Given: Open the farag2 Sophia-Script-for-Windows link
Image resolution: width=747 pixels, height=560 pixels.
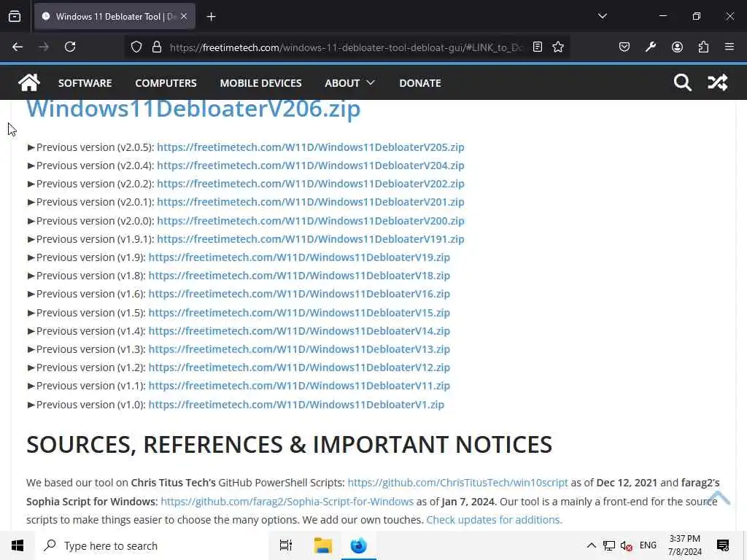Looking at the screenshot, I should pyautogui.click(x=287, y=502).
